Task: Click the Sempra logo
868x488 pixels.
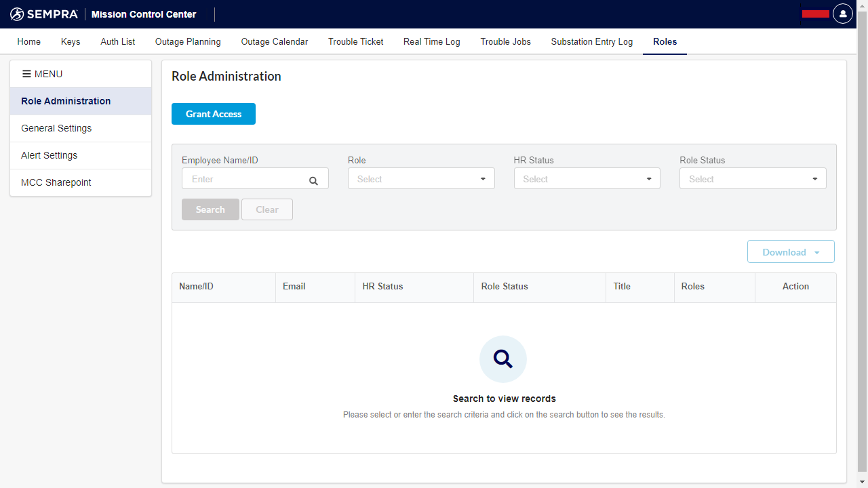Action: point(44,14)
